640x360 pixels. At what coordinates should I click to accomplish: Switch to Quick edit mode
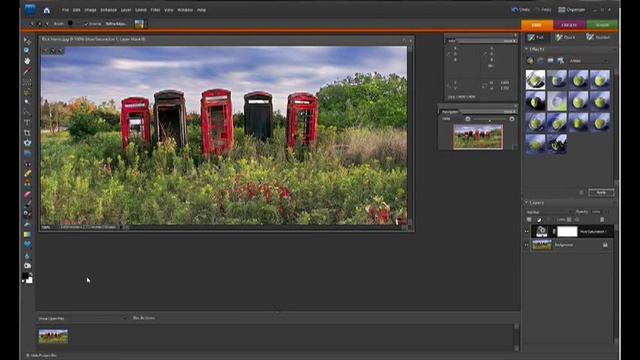coord(565,37)
